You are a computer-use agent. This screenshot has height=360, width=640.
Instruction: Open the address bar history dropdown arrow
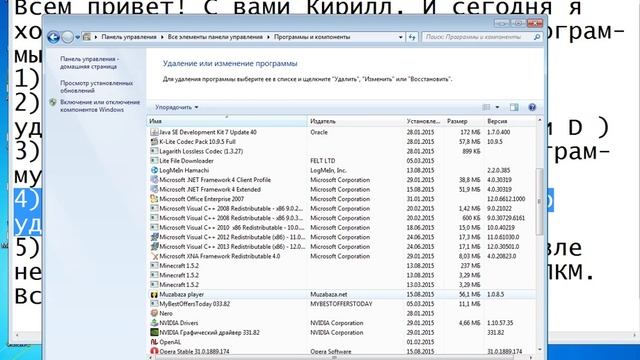pos(400,37)
